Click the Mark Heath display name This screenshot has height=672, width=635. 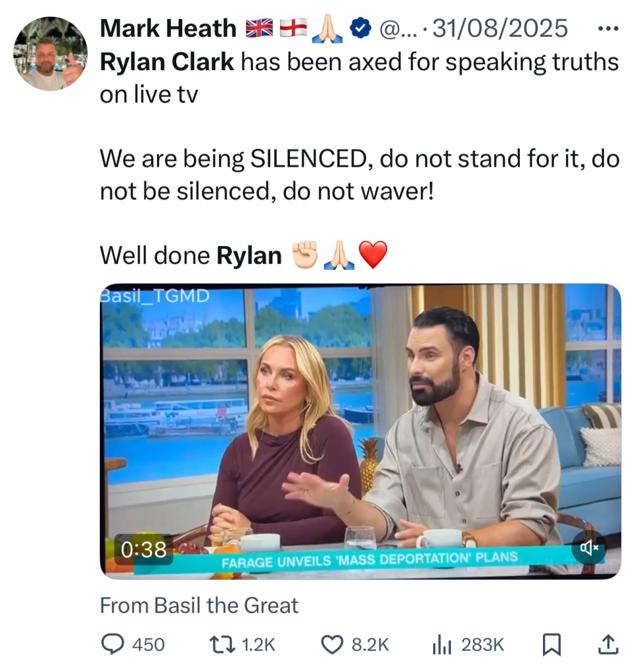(168, 28)
